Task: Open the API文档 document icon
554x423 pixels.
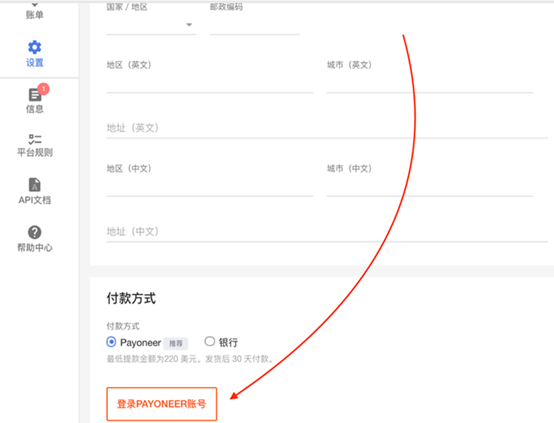Action: click(x=35, y=184)
